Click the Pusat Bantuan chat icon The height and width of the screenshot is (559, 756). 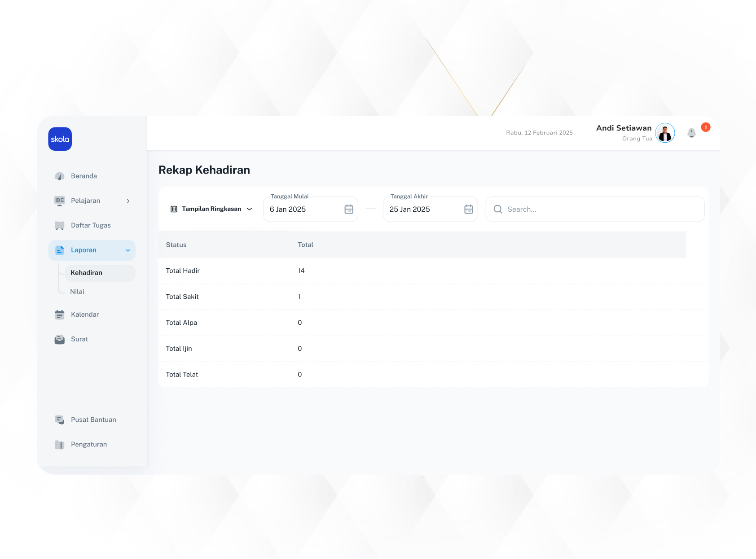[x=60, y=420]
